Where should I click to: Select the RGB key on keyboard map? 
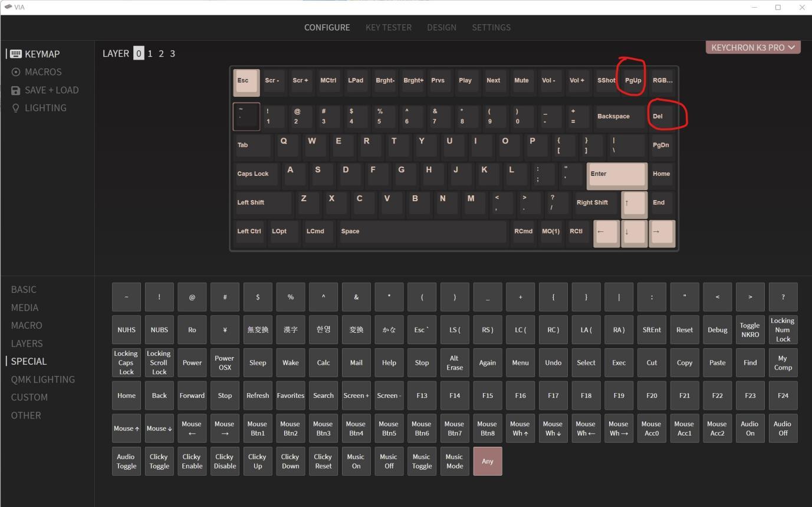(662, 81)
